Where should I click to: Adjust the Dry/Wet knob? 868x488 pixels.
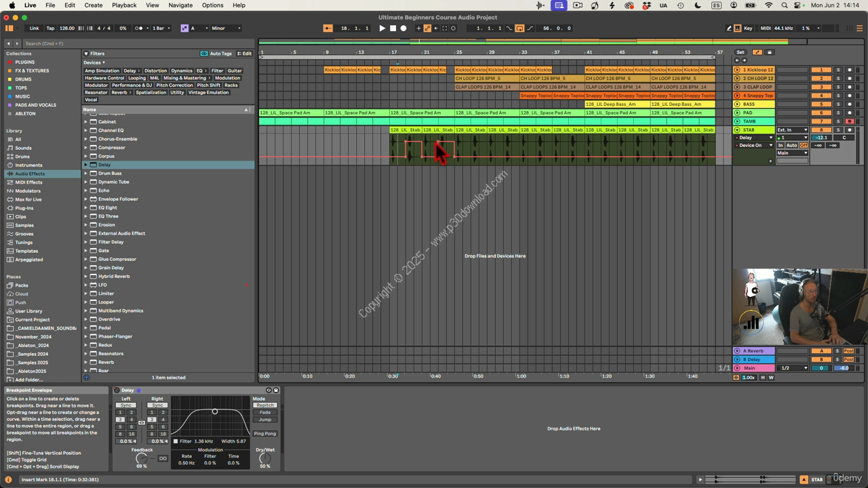tap(265, 459)
